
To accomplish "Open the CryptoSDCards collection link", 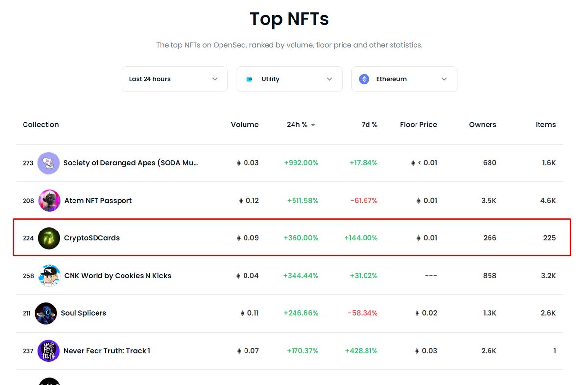I will pos(92,238).
